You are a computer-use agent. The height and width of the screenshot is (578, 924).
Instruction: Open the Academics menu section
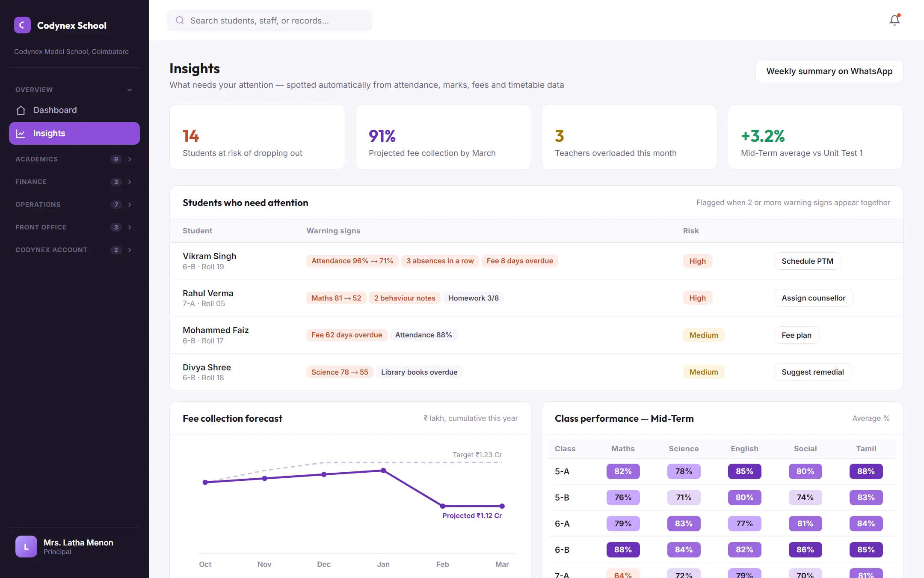[74, 159]
